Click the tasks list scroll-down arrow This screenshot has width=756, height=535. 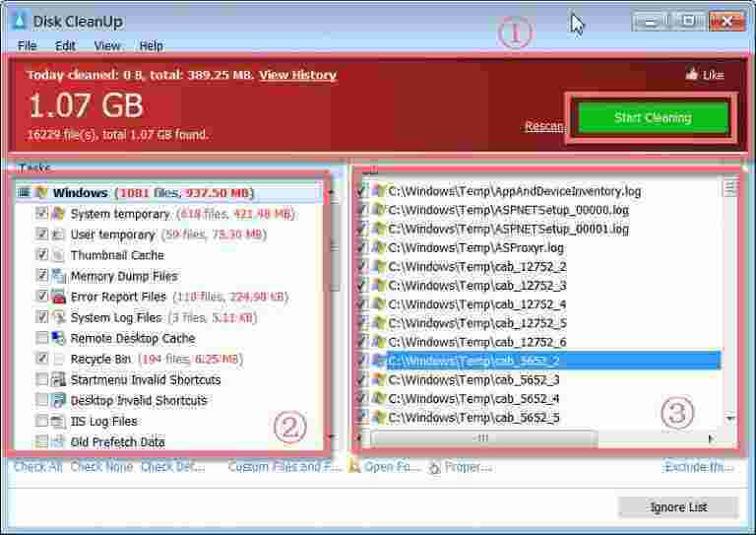tap(331, 436)
